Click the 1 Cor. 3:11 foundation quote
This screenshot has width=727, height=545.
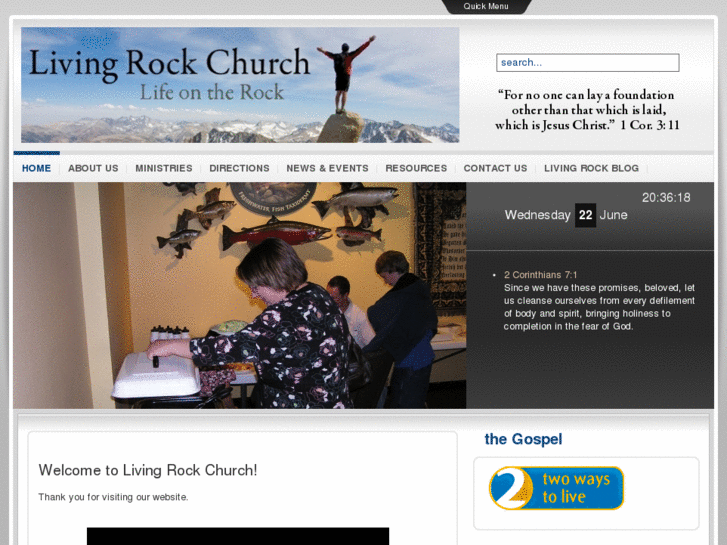click(587, 110)
